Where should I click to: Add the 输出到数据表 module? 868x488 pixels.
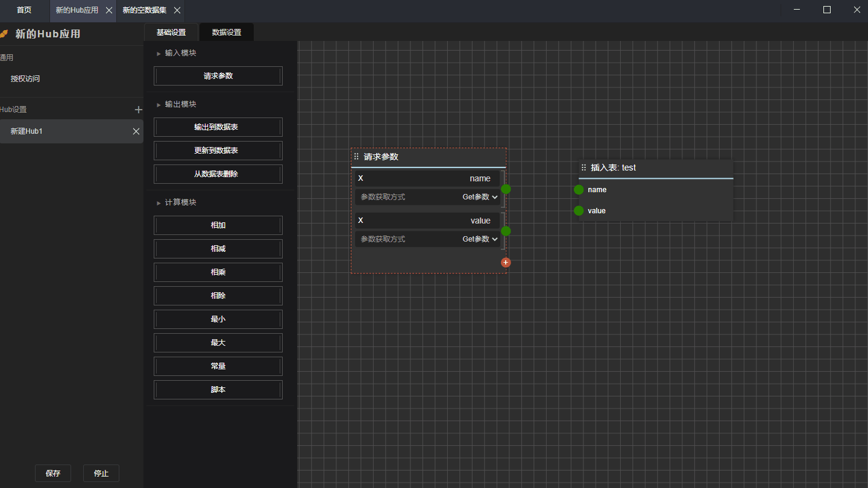click(x=218, y=127)
